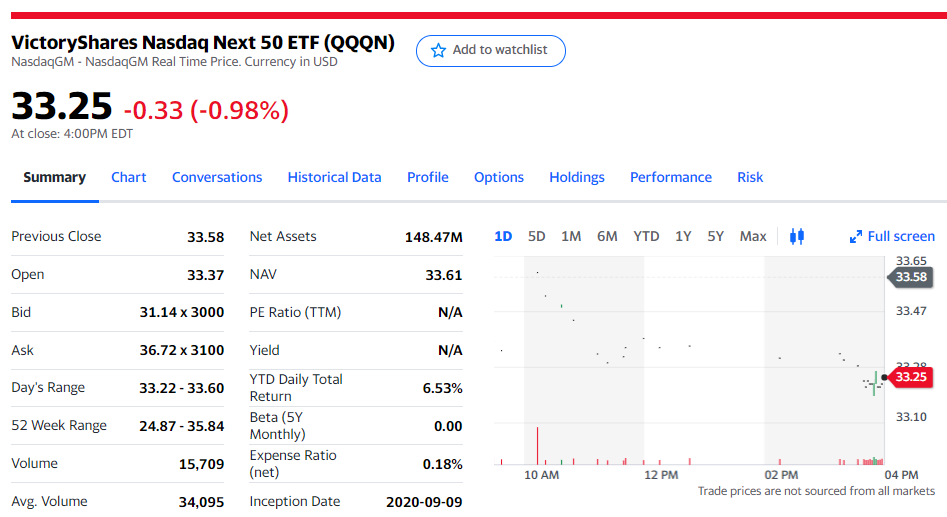Open the Historical Data tab
This screenshot has width=947, height=517.
tap(334, 177)
